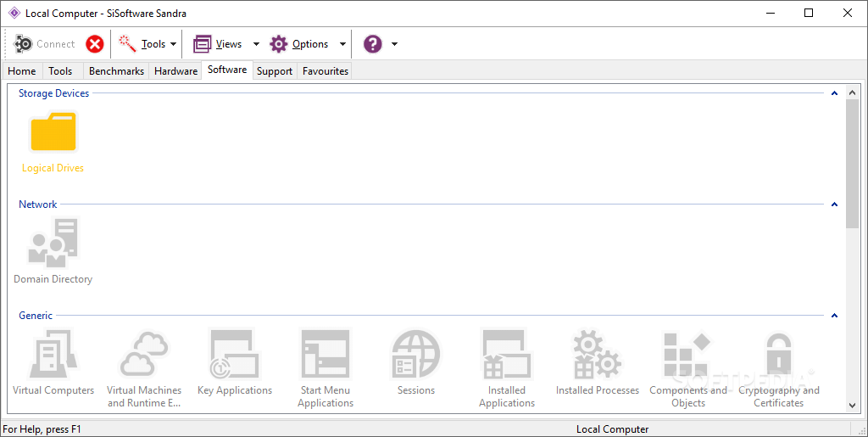Open the Domain Directory module
This screenshot has height=437, width=868.
click(53, 251)
